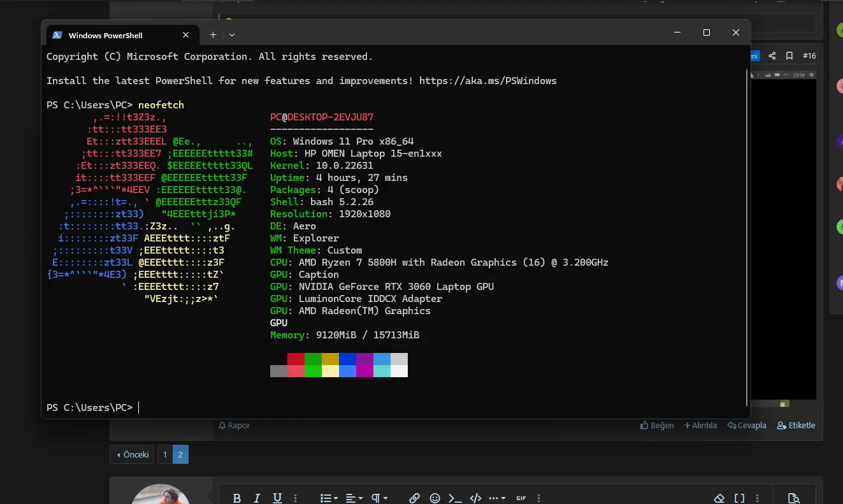Click the 'Shell: bash 5.2.26' line
This screenshot has height=504, width=843.
tap(322, 202)
